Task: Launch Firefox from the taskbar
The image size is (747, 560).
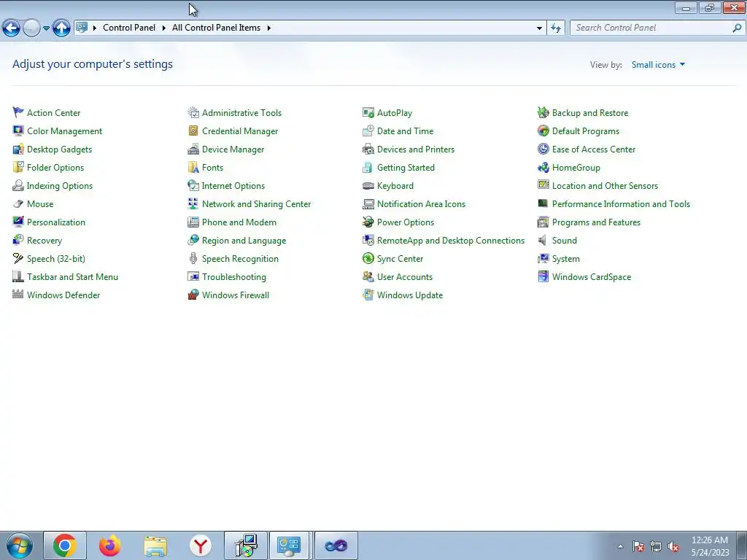Action: coord(110,545)
